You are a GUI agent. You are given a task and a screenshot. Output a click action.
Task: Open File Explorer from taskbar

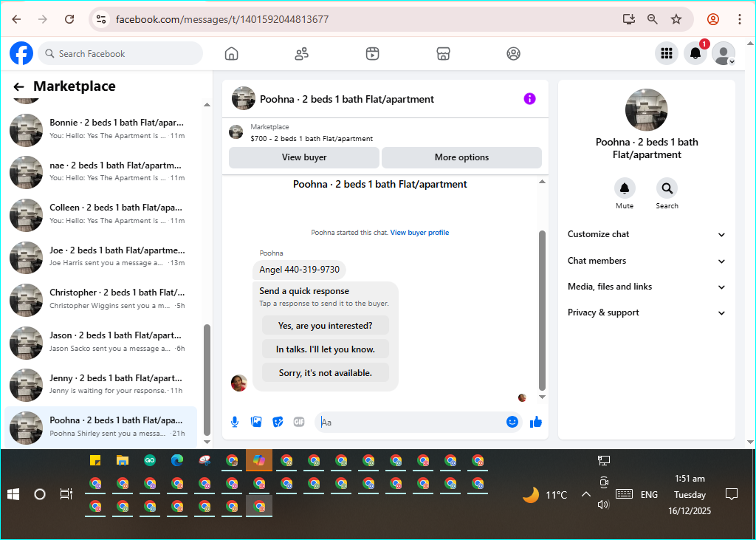coord(123,461)
